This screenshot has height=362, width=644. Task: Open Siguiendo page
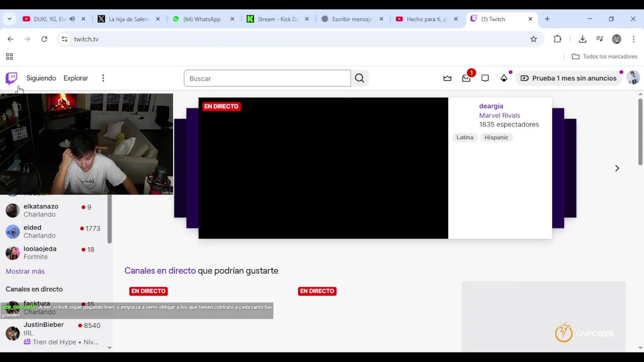pos(41,78)
